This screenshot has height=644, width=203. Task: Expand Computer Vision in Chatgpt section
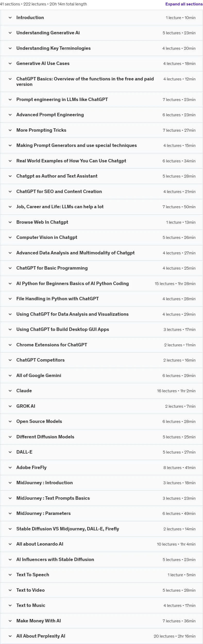tap(101, 238)
